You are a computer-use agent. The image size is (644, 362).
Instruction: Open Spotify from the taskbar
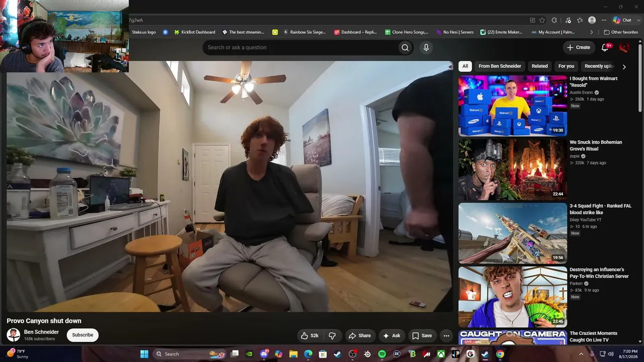coord(382,354)
